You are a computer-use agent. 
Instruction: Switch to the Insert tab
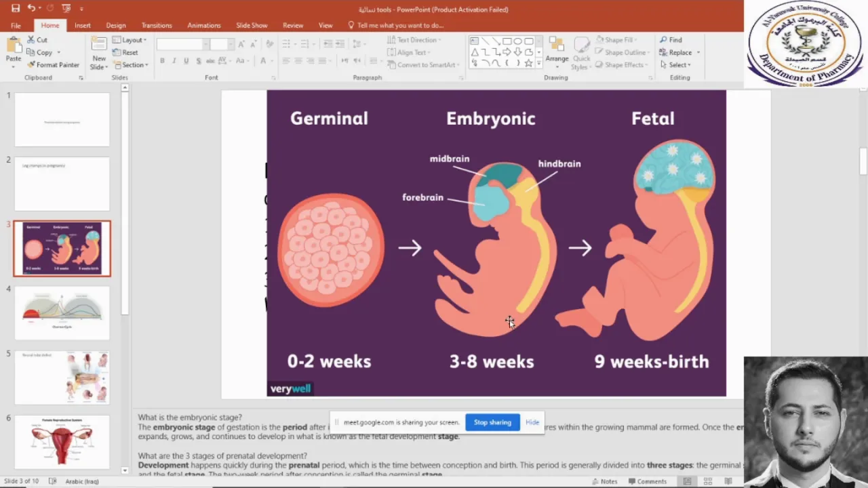(83, 25)
